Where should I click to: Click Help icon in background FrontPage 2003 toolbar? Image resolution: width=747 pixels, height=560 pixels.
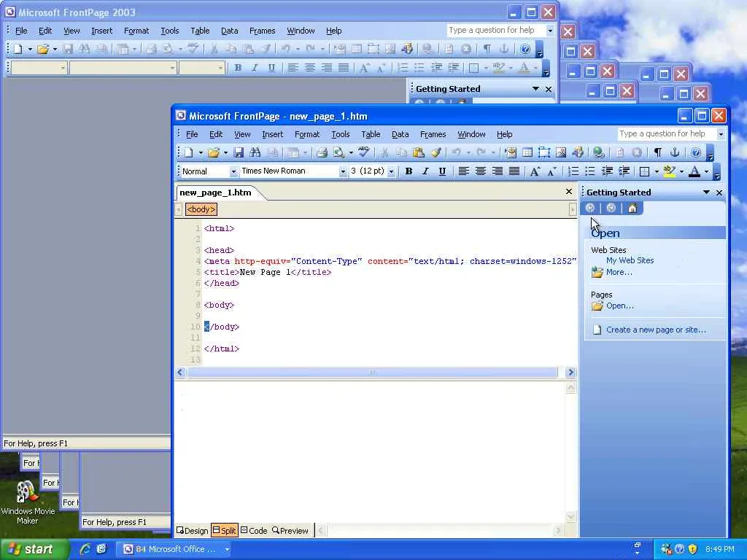tap(525, 49)
